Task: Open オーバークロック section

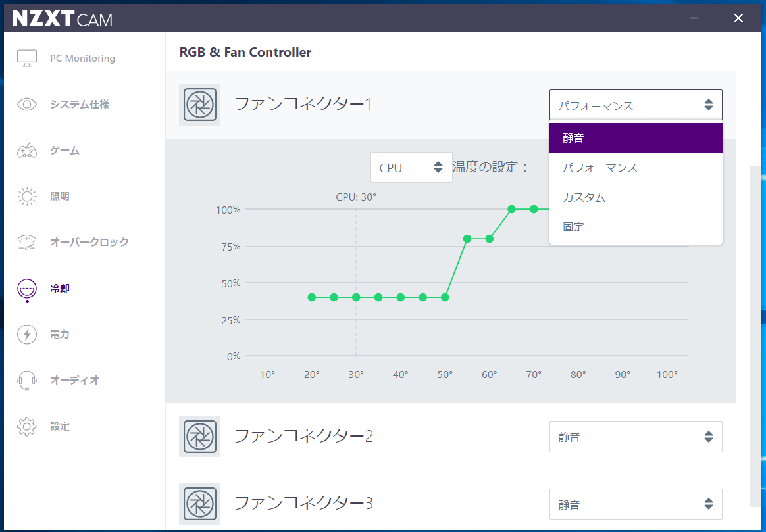Action: [89, 242]
